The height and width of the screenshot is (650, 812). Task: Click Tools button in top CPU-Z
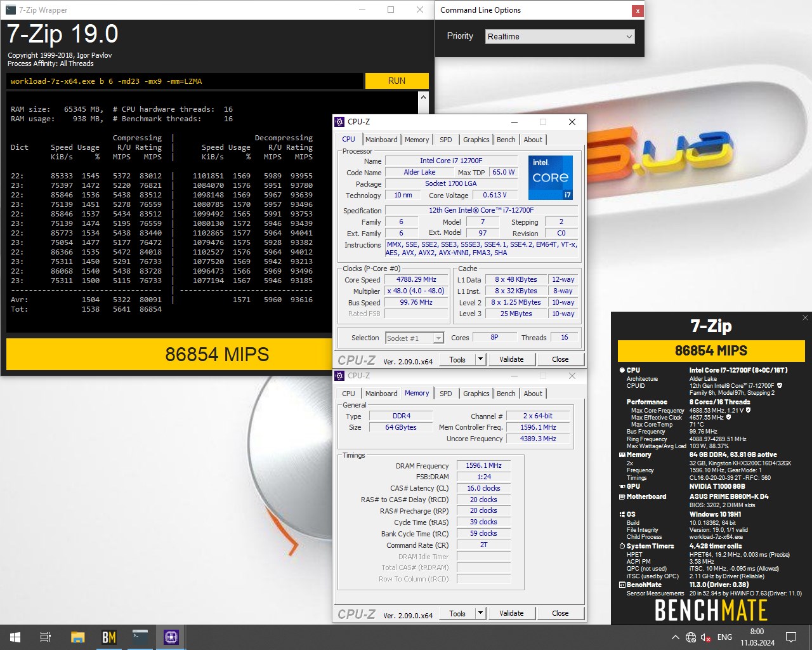[x=457, y=359]
